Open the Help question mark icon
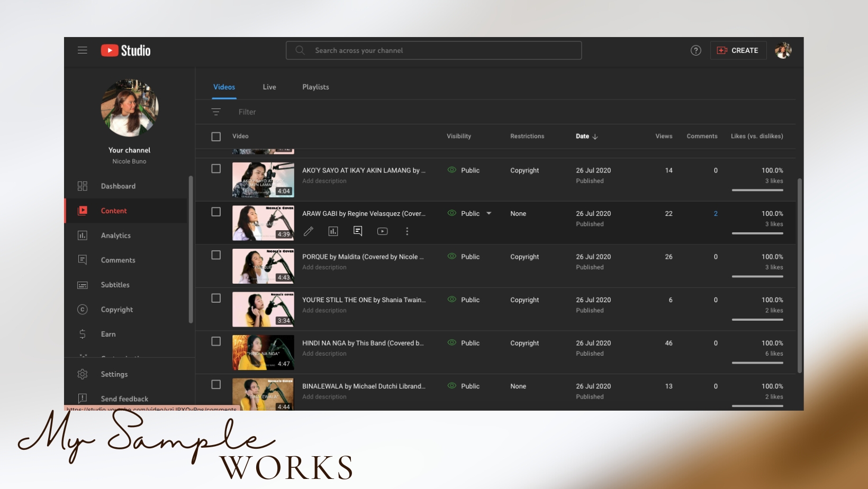Image resolution: width=868 pixels, height=489 pixels. (x=696, y=50)
